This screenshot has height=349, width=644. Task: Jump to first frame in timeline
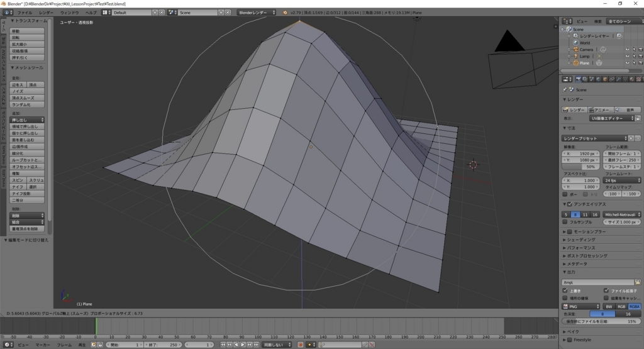point(223,345)
